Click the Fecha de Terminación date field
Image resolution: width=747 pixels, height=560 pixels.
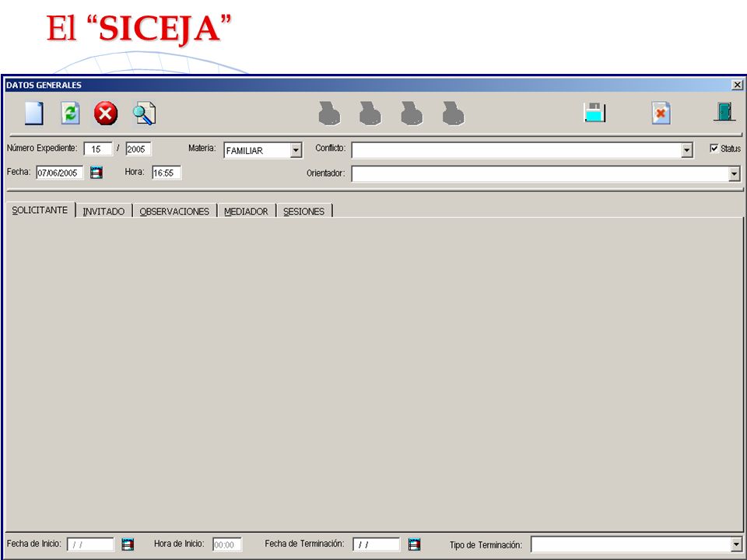click(377, 544)
